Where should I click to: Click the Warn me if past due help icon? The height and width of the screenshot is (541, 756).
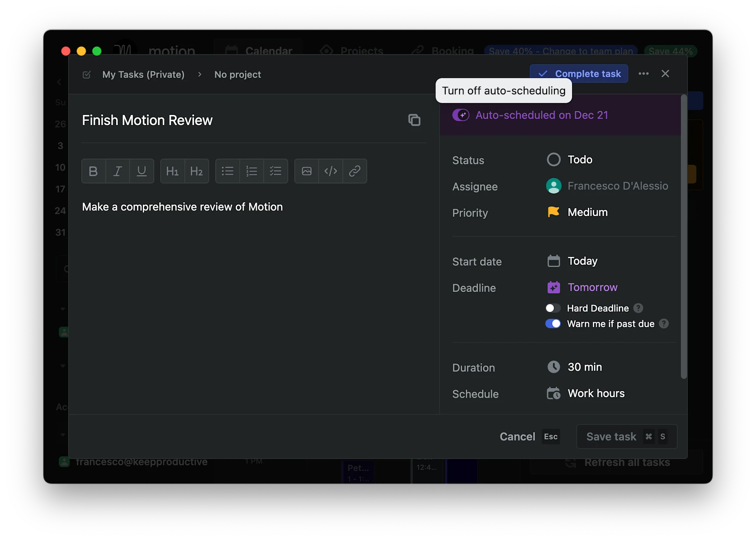664,323
